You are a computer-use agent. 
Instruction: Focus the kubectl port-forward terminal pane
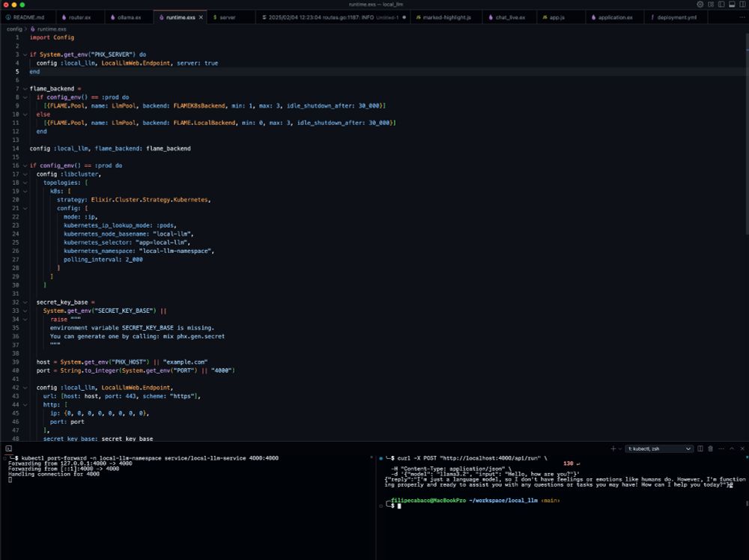point(188,506)
